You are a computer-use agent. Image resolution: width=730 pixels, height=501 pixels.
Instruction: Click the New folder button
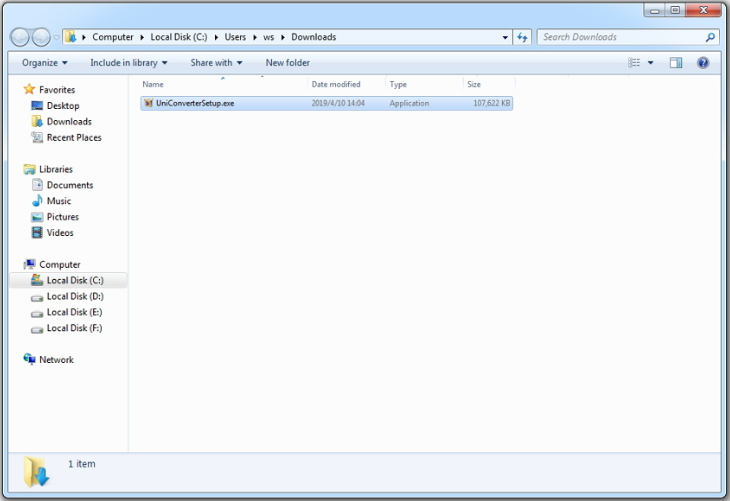tap(287, 62)
